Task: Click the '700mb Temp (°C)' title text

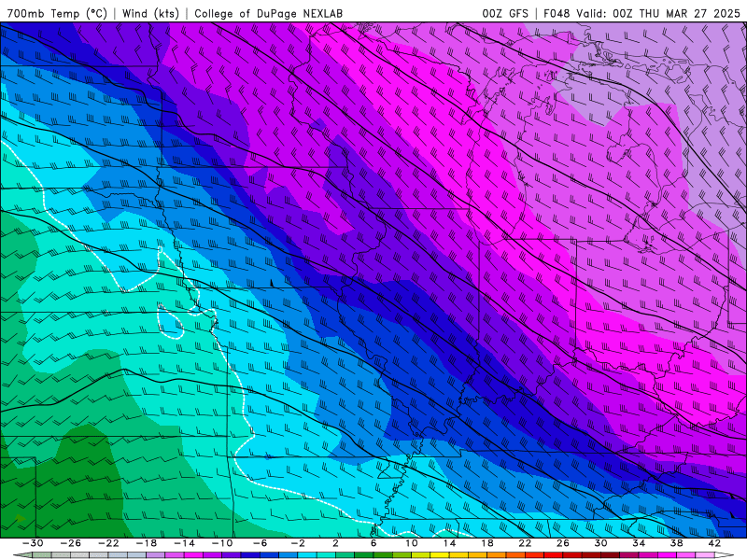Action: 57,13
